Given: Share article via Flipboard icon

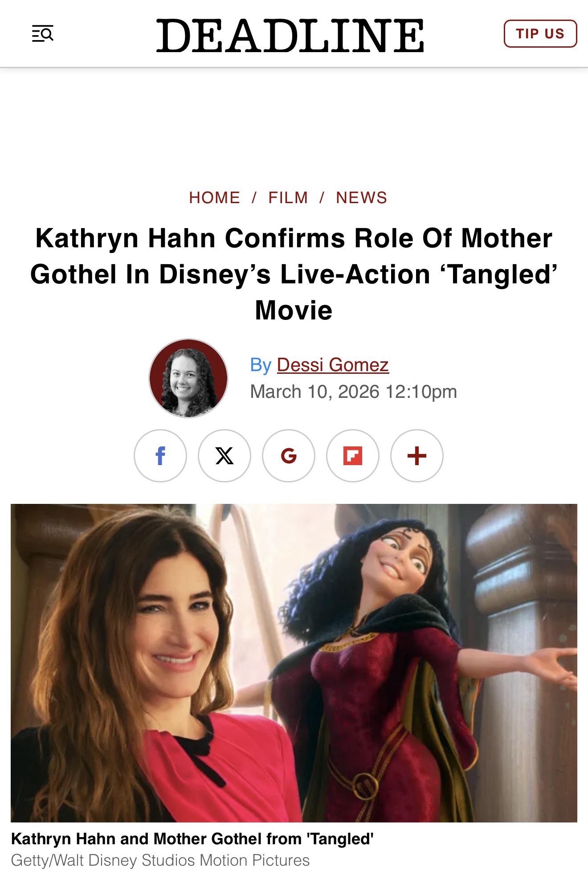Looking at the screenshot, I should [353, 455].
